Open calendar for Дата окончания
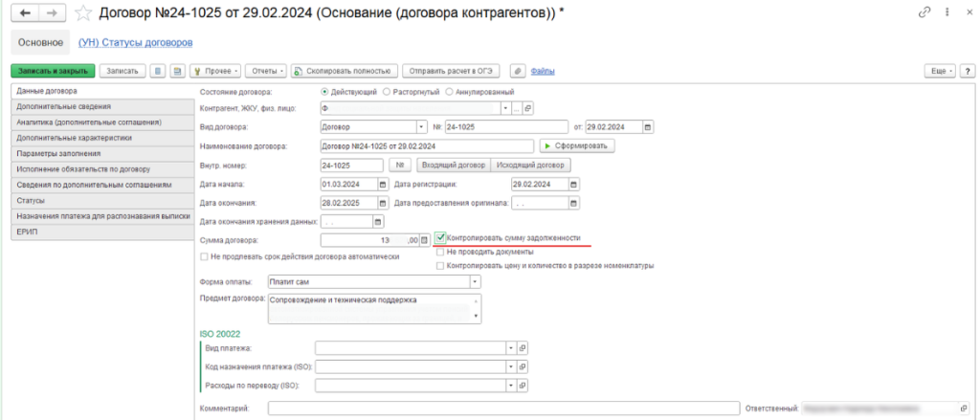Screen dimensions: 980x420 point(383,203)
